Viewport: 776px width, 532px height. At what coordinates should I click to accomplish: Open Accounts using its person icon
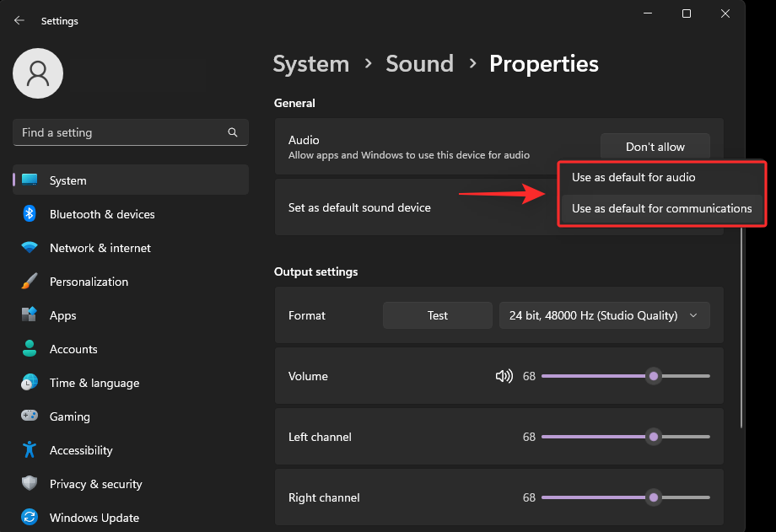click(x=30, y=349)
